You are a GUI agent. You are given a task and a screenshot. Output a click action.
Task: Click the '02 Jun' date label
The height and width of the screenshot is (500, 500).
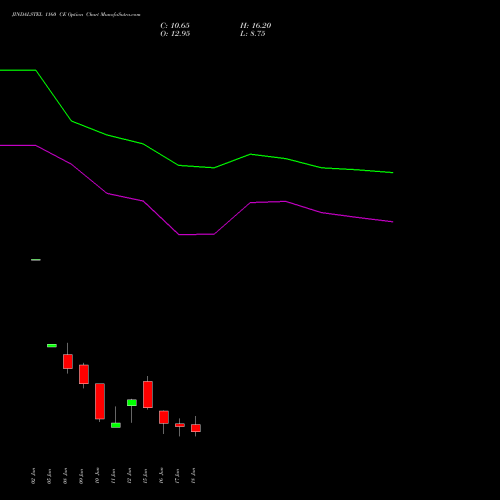33,476
